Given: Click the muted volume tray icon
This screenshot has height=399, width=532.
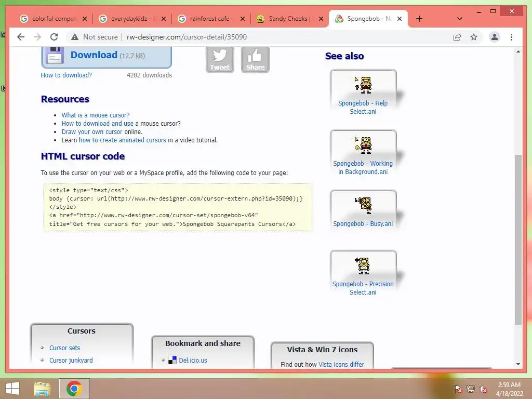Looking at the screenshot, I should (483, 389).
